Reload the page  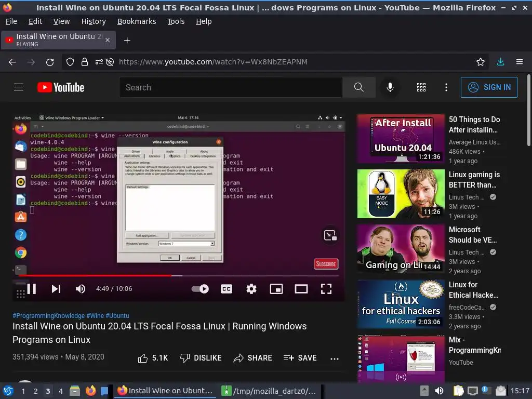point(50,62)
